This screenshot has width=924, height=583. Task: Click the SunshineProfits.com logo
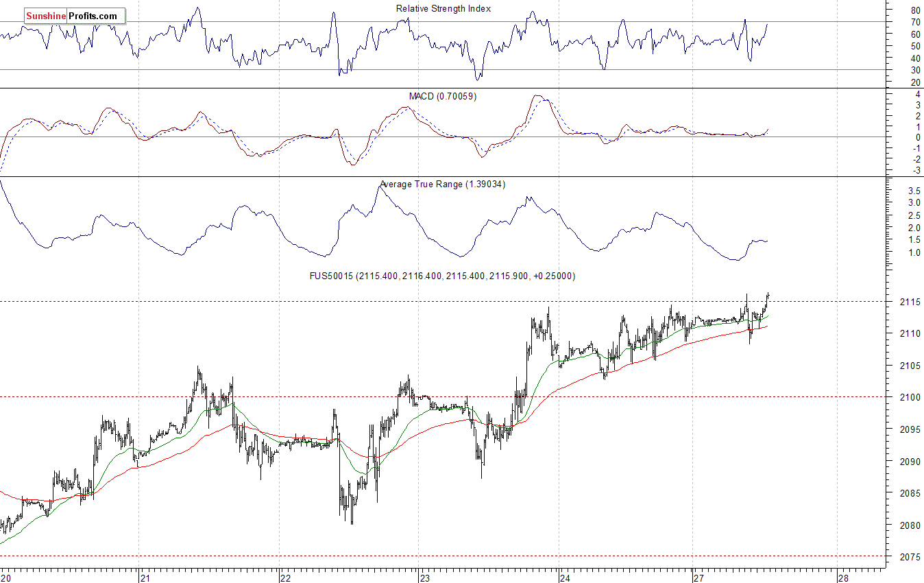[x=75, y=16]
